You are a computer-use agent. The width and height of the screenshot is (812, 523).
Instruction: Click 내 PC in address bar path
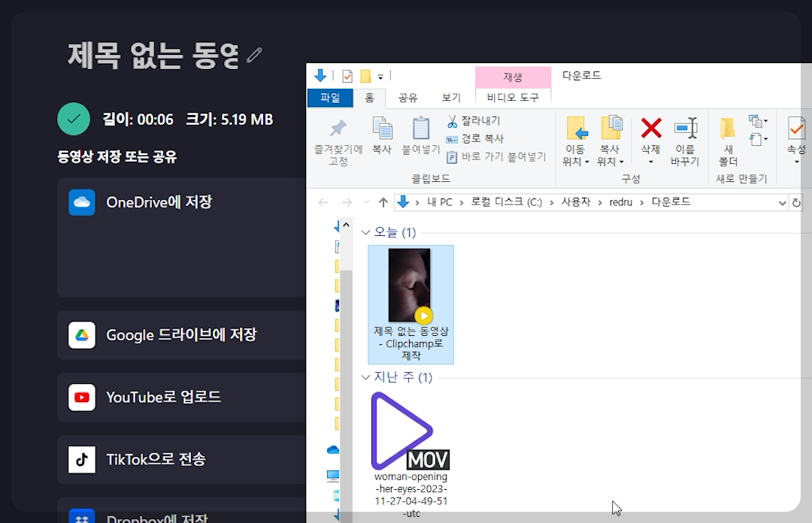click(x=440, y=202)
